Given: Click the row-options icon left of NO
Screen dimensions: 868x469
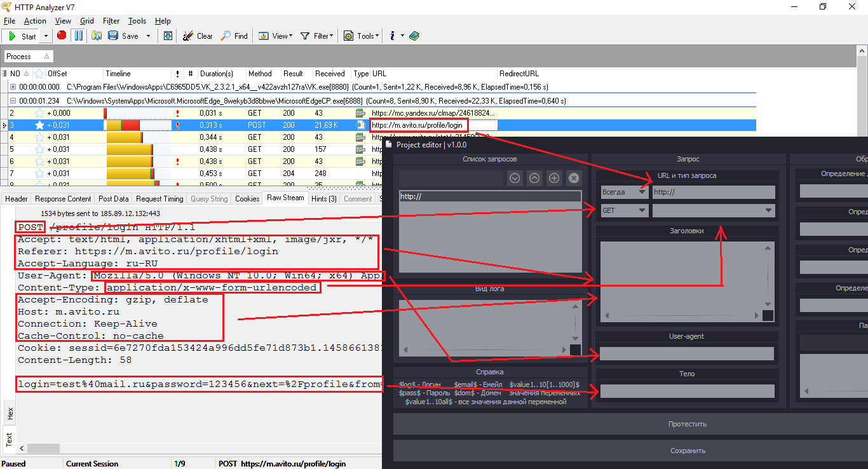Looking at the screenshot, I should [x=5, y=74].
